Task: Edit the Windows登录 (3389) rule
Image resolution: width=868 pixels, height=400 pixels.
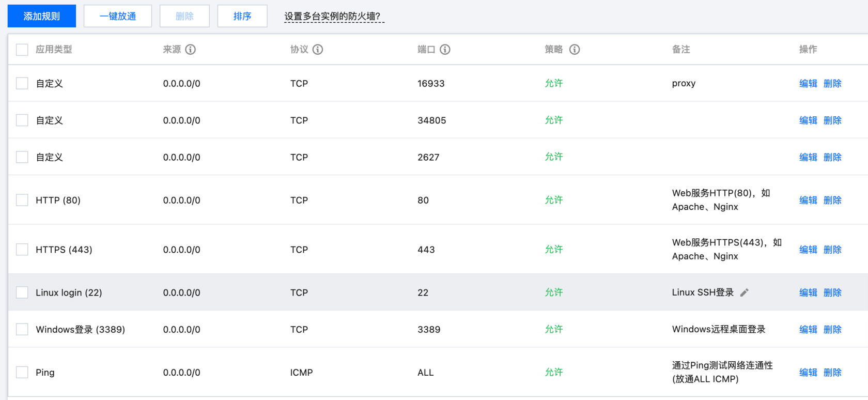Action: pos(808,329)
